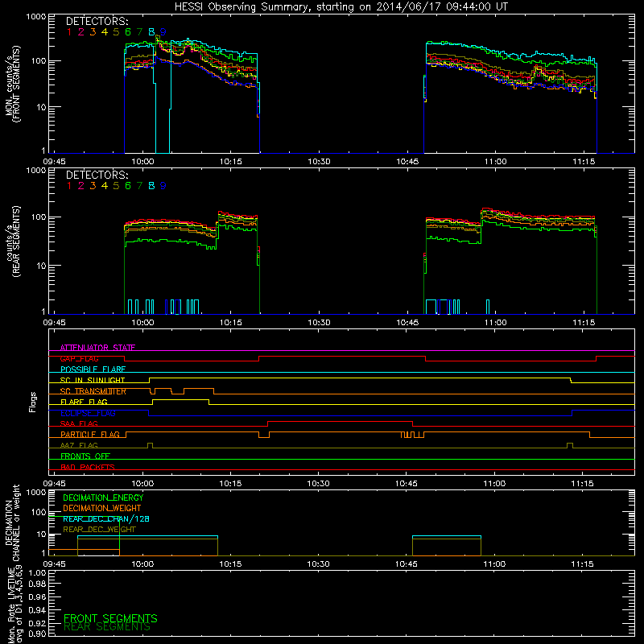Select green detector 6 in front segments legend
The height and width of the screenshot is (644, 644).
click(x=128, y=32)
